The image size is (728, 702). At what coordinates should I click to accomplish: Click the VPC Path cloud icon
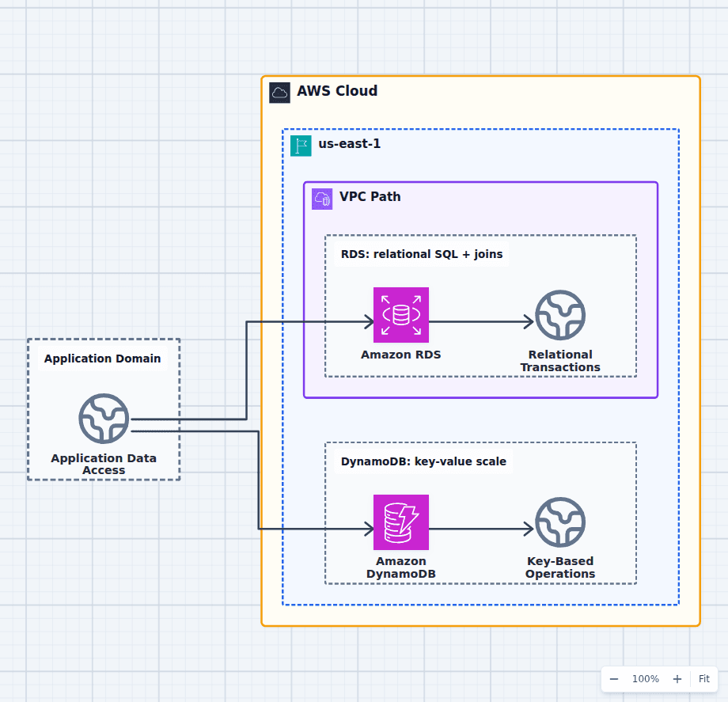(322, 199)
